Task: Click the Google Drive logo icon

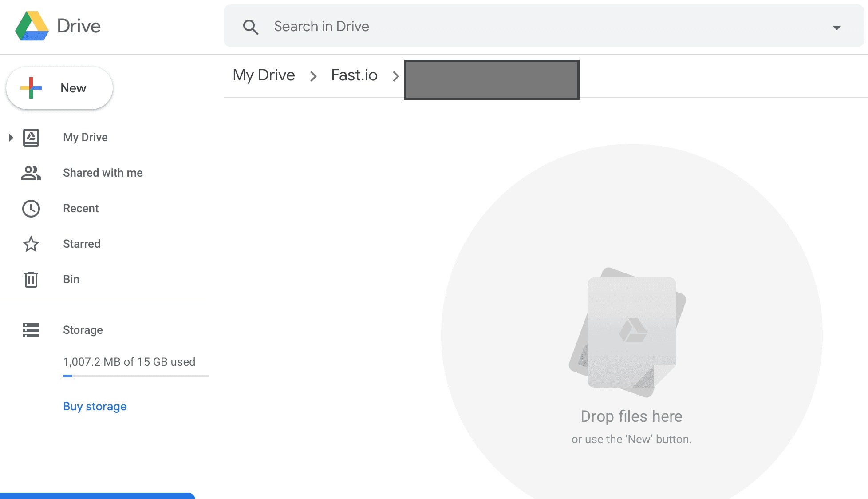Action: click(32, 26)
